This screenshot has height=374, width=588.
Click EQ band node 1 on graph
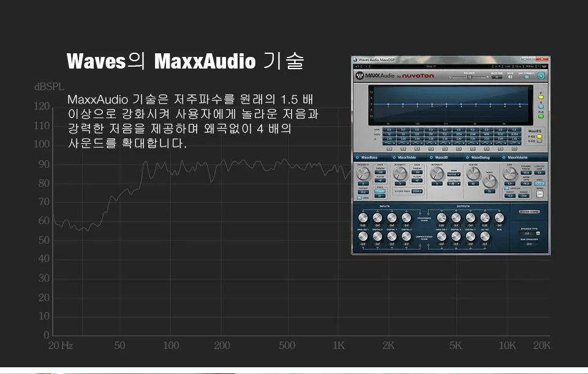coord(388,104)
